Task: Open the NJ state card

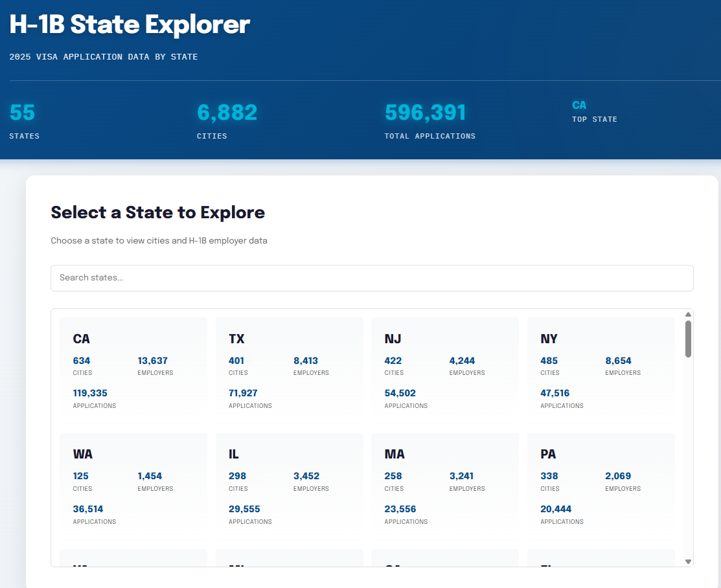Action: pyautogui.click(x=444, y=369)
